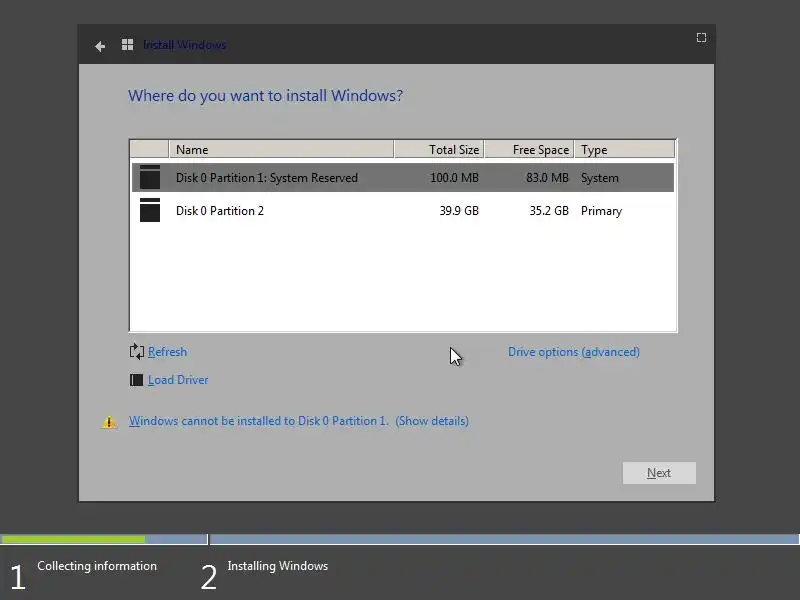Open Drive options (advanced)
The height and width of the screenshot is (600, 800).
tap(574, 352)
